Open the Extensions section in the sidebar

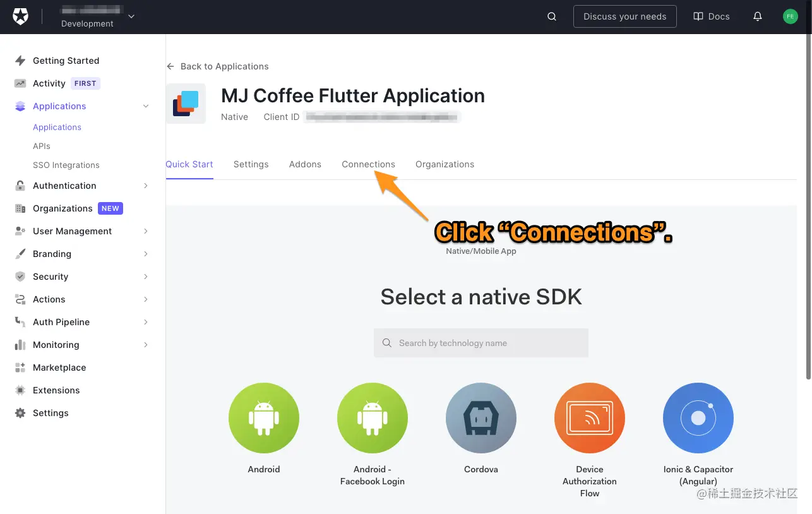pyautogui.click(x=56, y=390)
